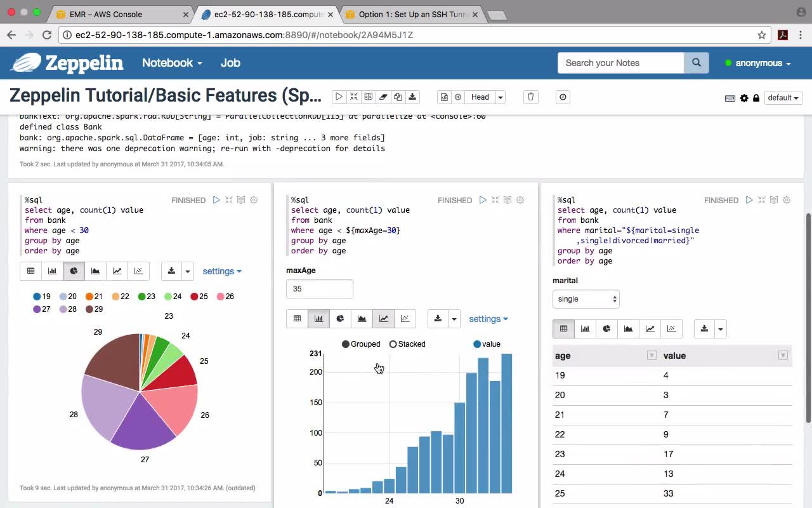The width and height of the screenshot is (812, 508).
Task: Download first paragraph's data as file
Action: coord(171,271)
